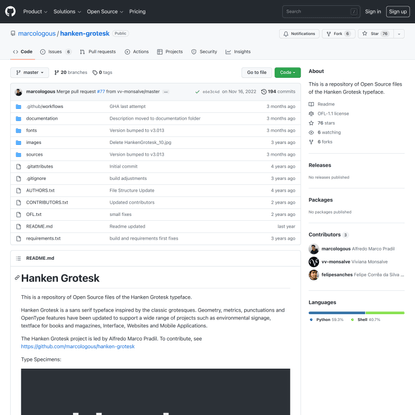Open CONTRIBUTORS.txt file
This screenshot has width=415, height=415.
pyautogui.click(x=47, y=202)
